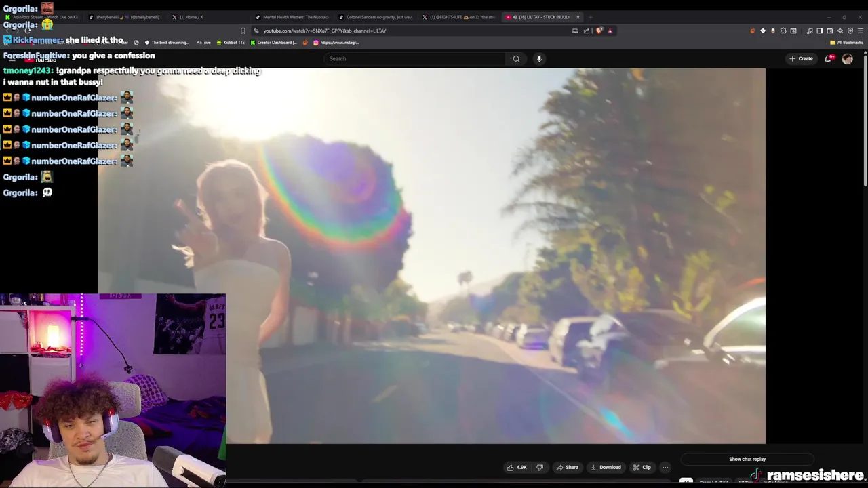Screen dimensions: 868x488
Task: Create a Clip of the video
Action: pos(642,467)
